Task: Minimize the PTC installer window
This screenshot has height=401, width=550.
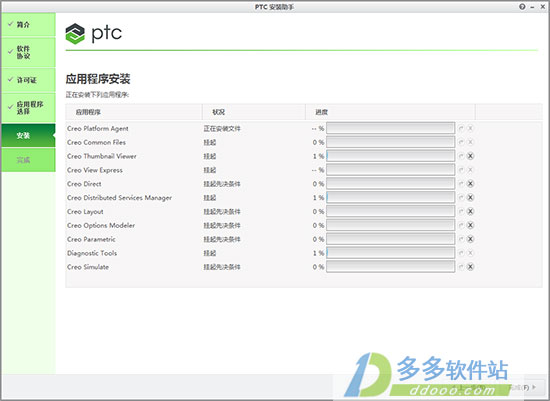Action: coord(532,7)
